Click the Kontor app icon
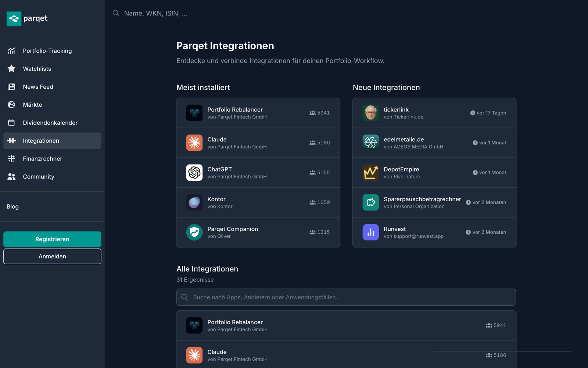 pyautogui.click(x=194, y=202)
